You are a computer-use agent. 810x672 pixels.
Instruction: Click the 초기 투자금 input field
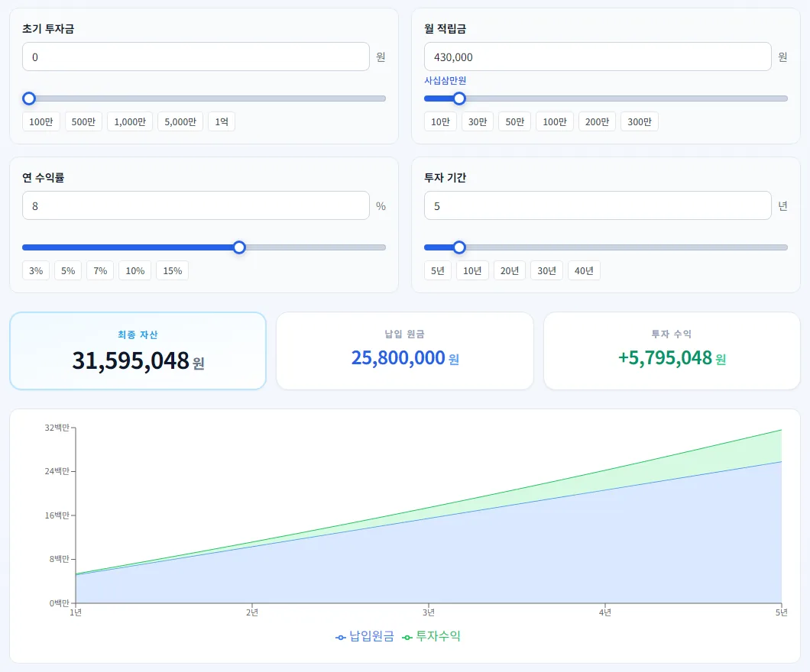[196, 57]
